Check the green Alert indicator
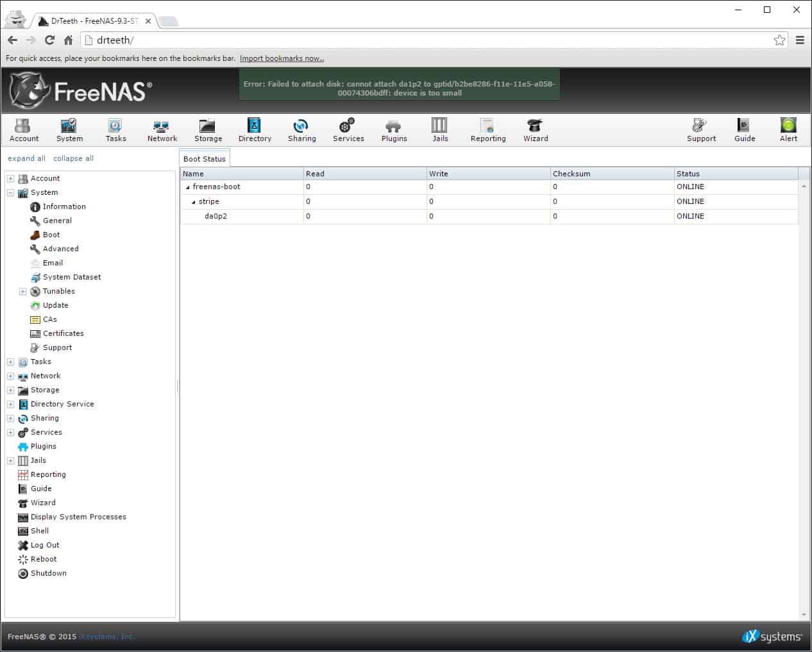Image resolution: width=812 pixels, height=652 pixels. (788, 130)
